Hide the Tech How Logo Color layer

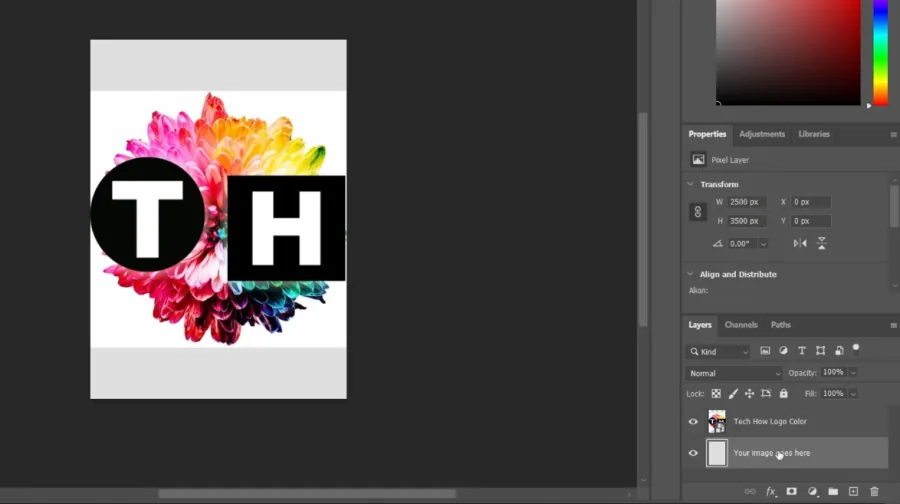click(x=693, y=421)
